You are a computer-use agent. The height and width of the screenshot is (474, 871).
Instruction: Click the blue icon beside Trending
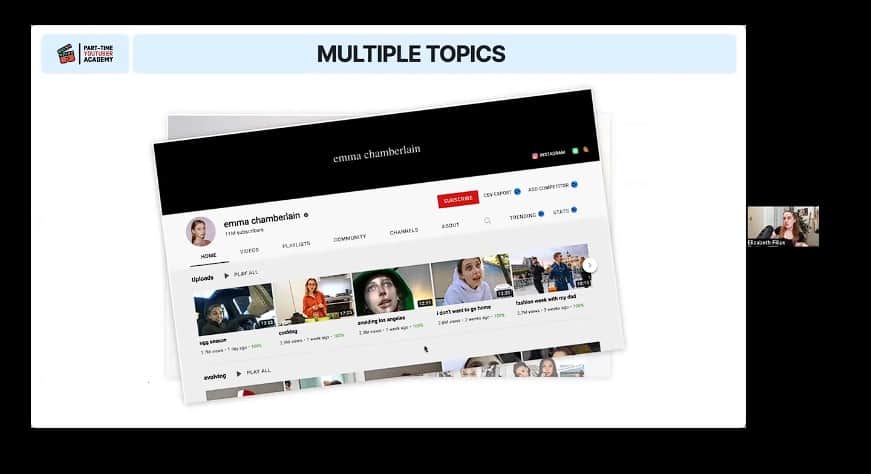(x=541, y=213)
